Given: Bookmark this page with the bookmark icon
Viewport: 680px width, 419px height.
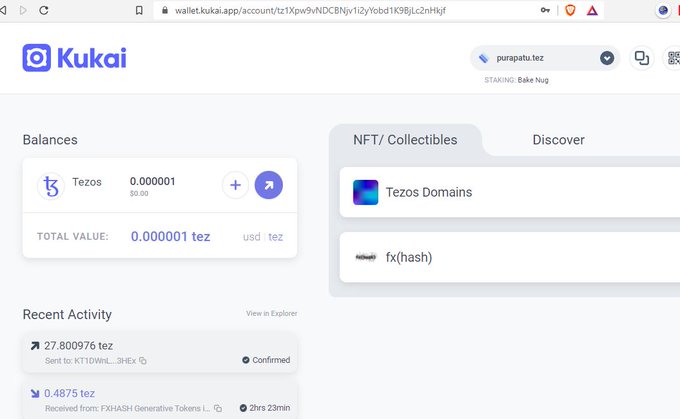Looking at the screenshot, I should [x=139, y=10].
